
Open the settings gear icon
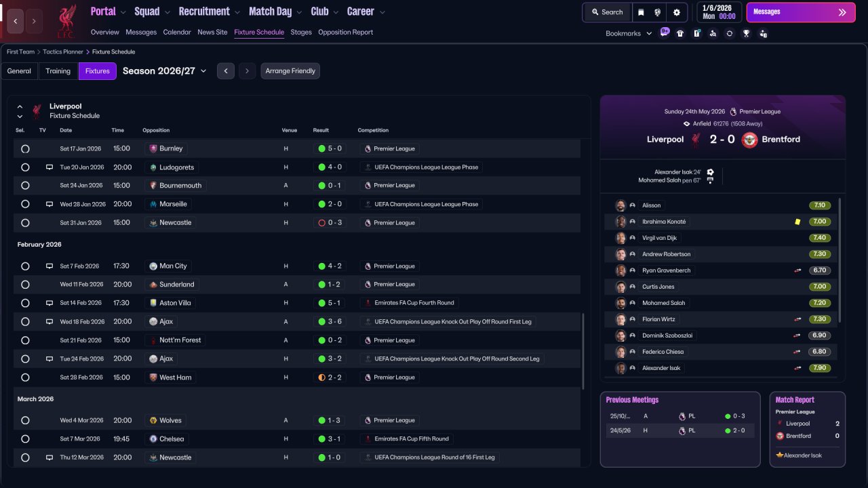click(x=677, y=12)
